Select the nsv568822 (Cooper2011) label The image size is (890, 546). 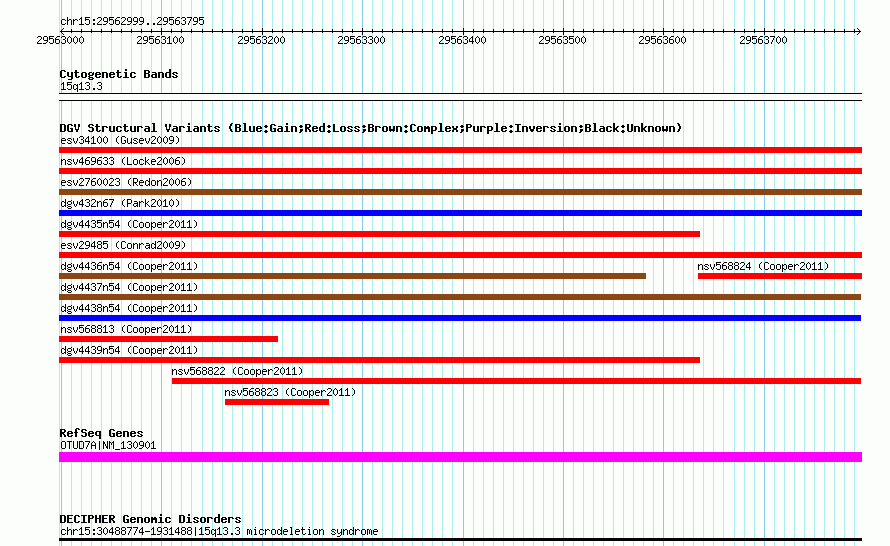[237, 371]
